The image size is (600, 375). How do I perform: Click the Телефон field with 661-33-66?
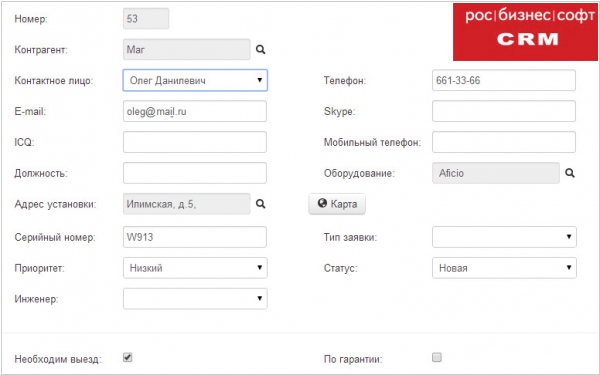504,80
